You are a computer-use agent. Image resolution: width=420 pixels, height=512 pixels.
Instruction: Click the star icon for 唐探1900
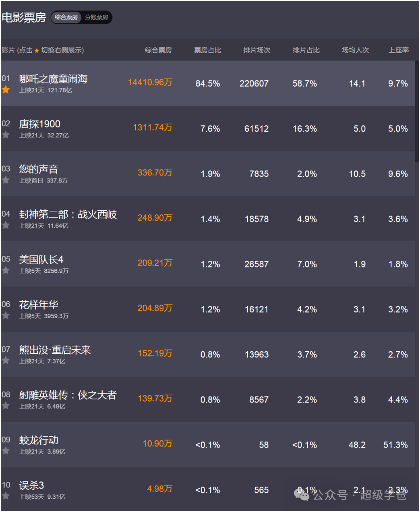point(6,135)
